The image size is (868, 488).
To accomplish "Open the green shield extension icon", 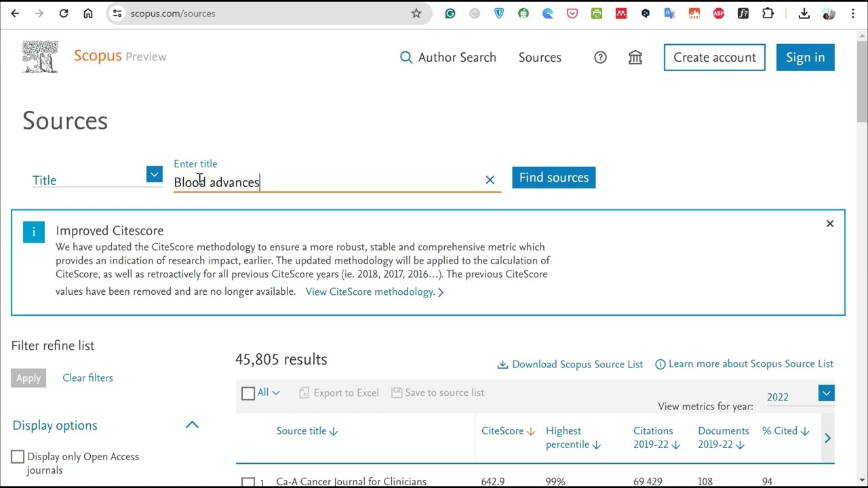I will [524, 14].
